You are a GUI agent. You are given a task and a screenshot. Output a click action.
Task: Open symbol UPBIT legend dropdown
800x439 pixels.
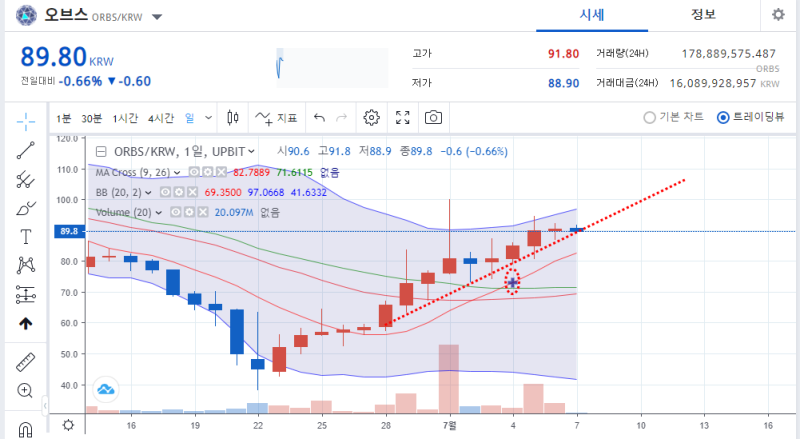251,152
